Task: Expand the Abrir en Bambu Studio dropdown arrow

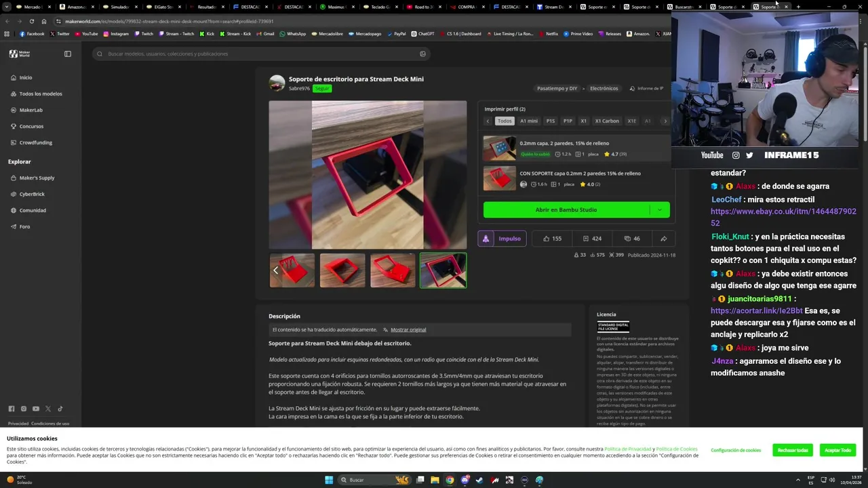Action: pyautogui.click(x=660, y=209)
